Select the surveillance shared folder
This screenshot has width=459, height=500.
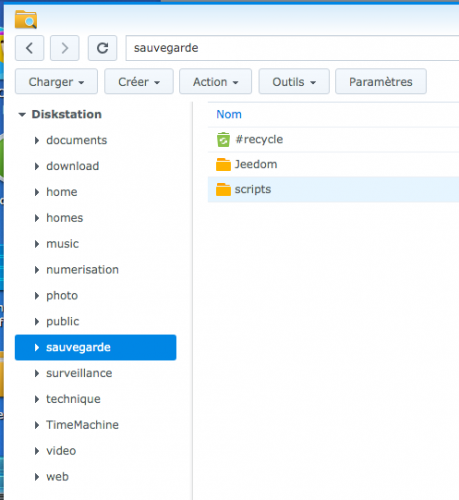click(x=79, y=373)
